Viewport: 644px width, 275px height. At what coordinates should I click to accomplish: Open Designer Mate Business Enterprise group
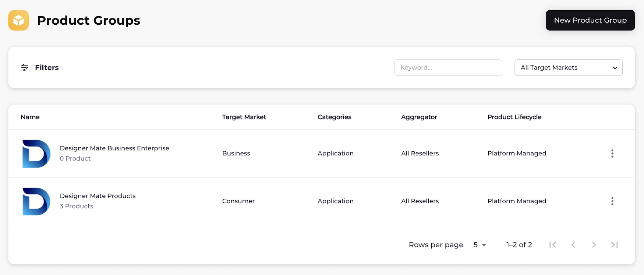click(x=114, y=148)
